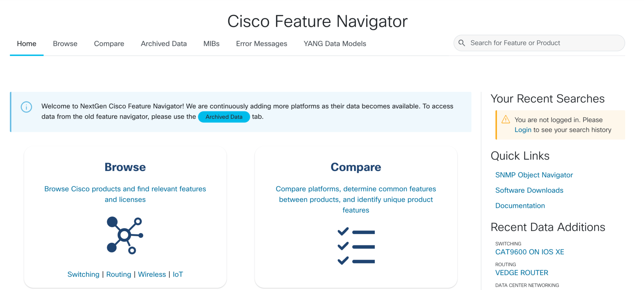Click Login to see search history
This screenshot has width=644, height=290.
pos(523,129)
